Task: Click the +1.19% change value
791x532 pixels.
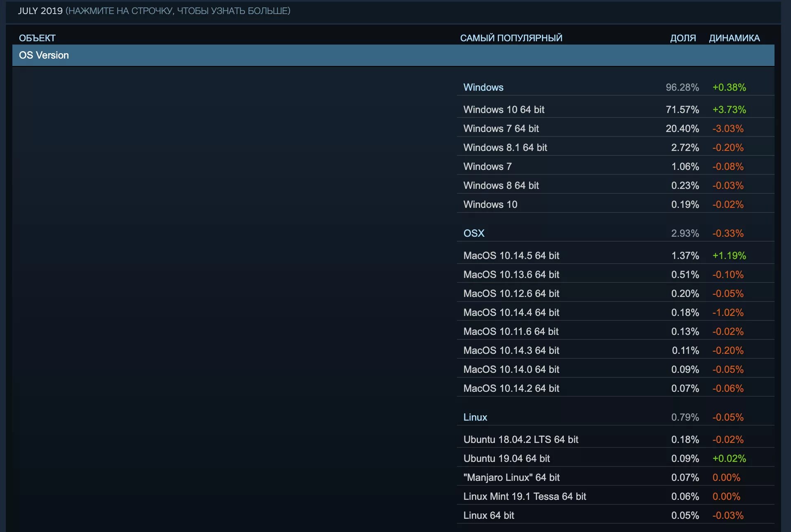Action: click(x=729, y=256)
